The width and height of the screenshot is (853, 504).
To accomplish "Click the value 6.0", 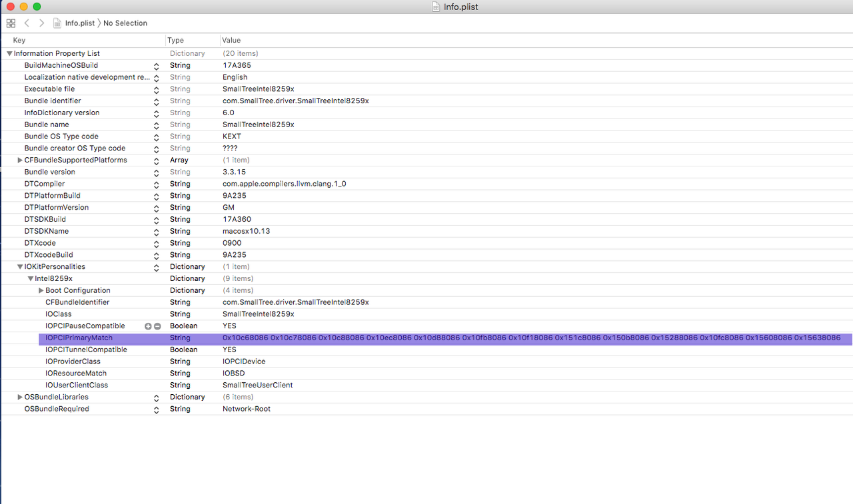I will coord(229,113).
